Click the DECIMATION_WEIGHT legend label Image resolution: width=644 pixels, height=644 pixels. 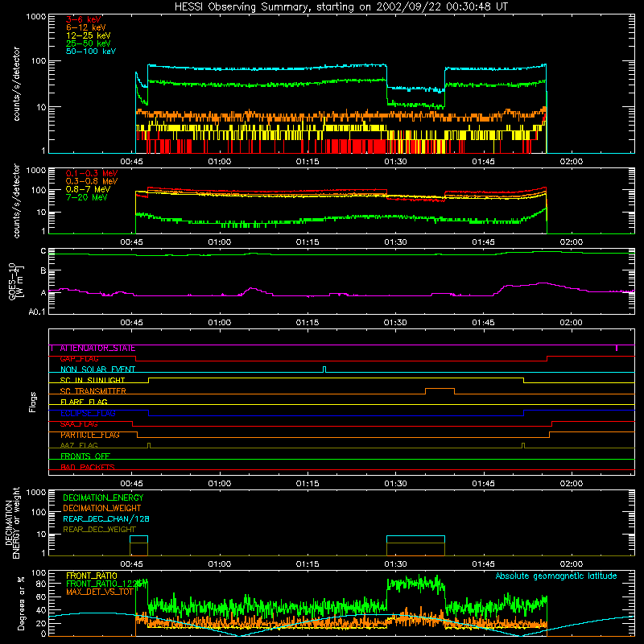pos(102,509)
